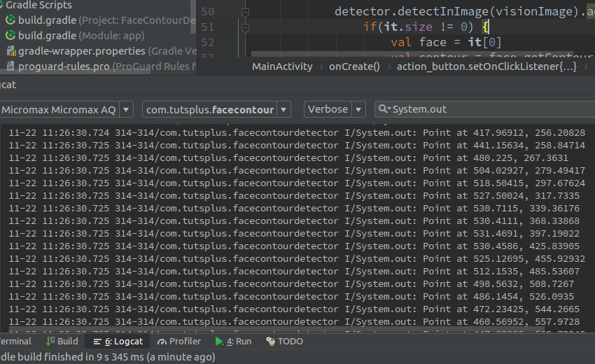Click the Gradle build finished status message
595x364 pixels.
coord(108,357)
